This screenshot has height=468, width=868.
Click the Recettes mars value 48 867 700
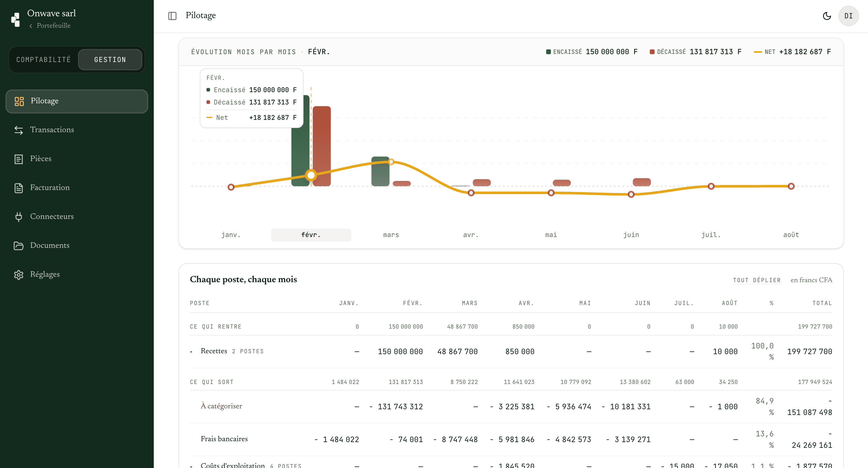click(x=457, y=351)
